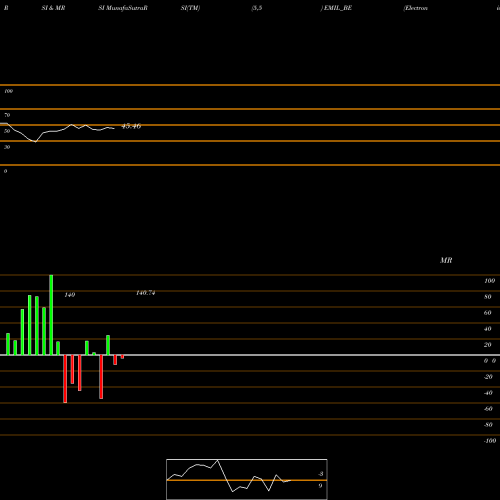This screenshot has height=500, width=500.
Task: Click the end of the white RSI line
Action: [x=114, y=128]
